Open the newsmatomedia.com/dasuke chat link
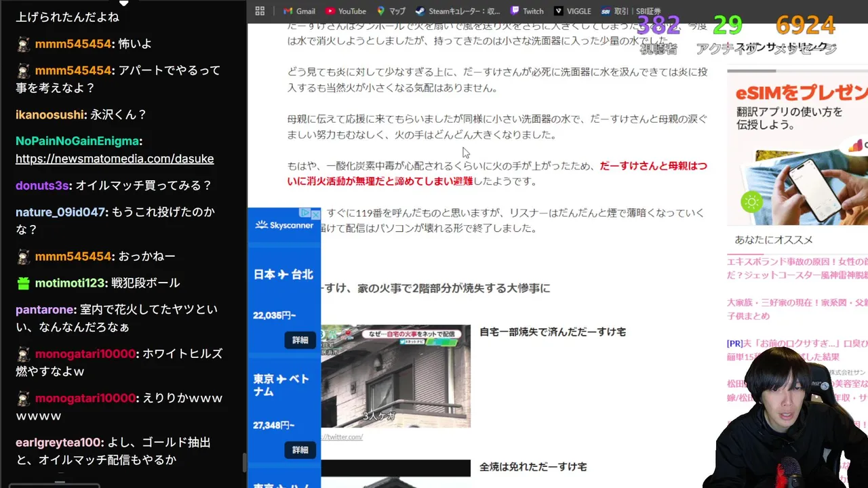 [115, 159]
